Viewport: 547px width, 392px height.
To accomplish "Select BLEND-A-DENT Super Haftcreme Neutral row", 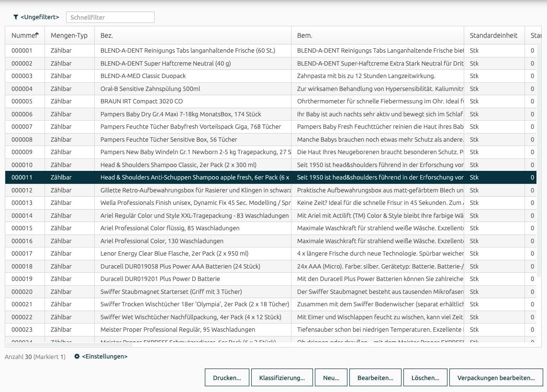I will (271, 64).
